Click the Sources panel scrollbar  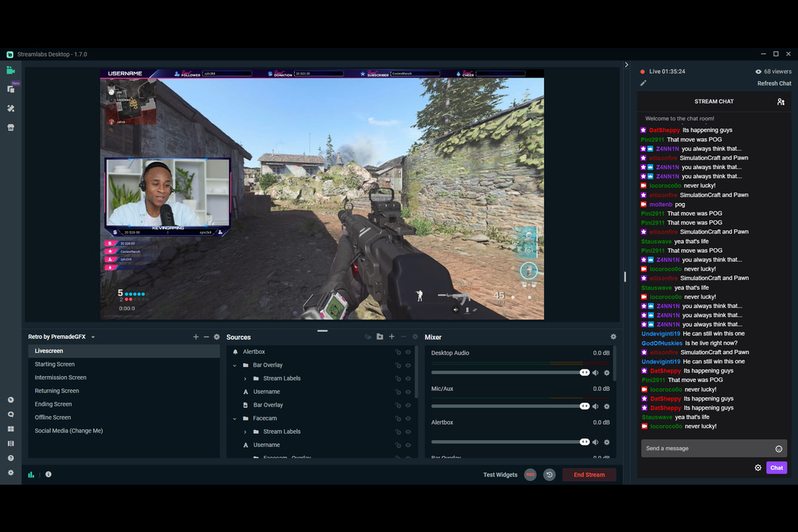(x=417, y=372)
